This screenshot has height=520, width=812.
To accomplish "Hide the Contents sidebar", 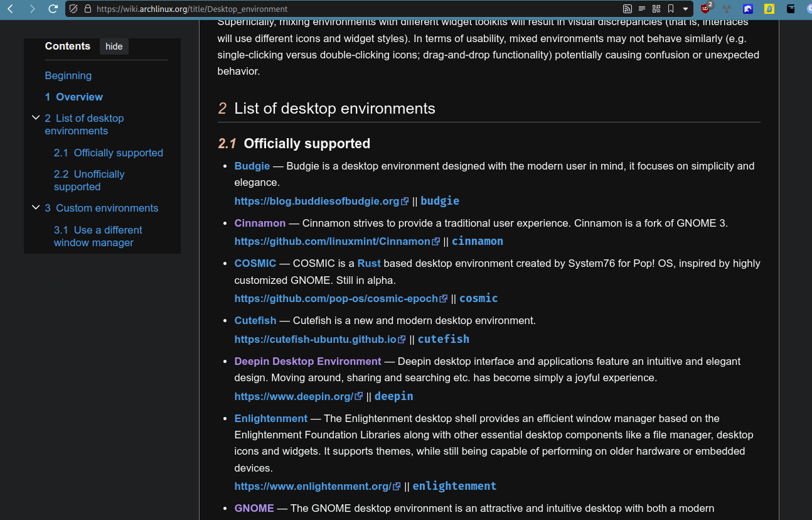I will coord(114,46).
